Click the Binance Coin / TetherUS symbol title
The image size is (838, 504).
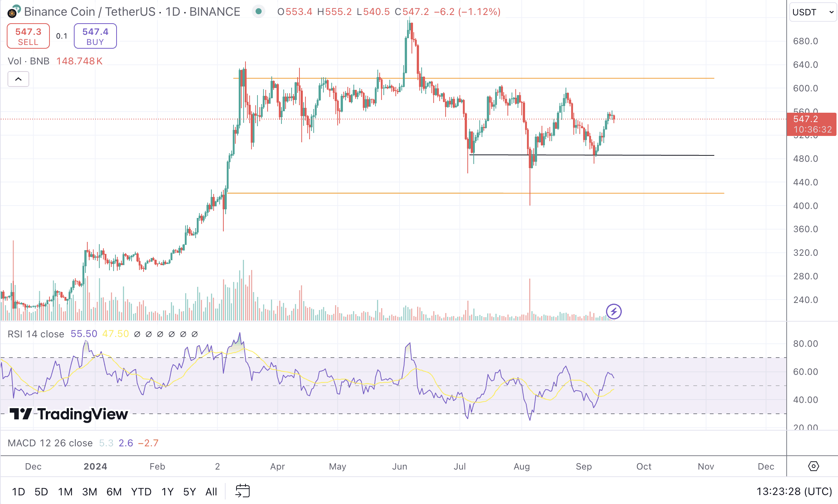click(90, 12)
